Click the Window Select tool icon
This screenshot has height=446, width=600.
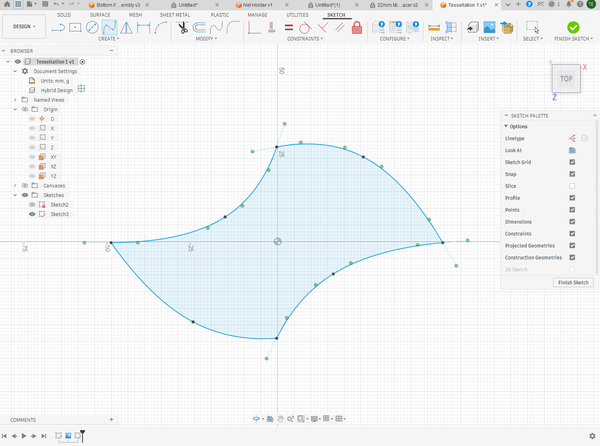tap(532, 28)
